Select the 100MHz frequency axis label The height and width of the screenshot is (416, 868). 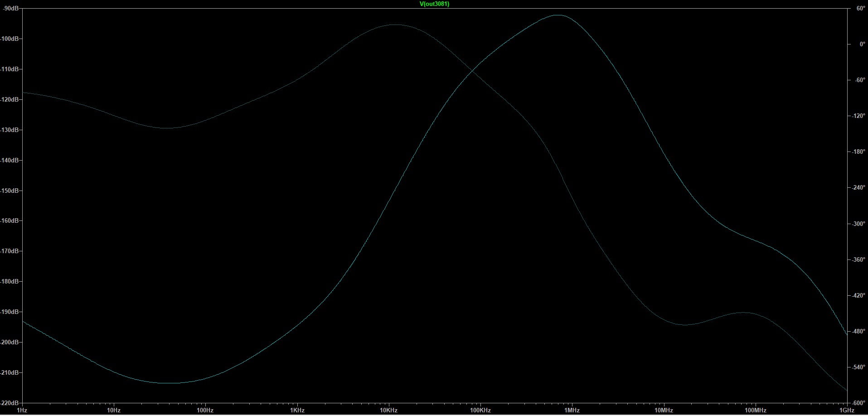point(756,411)
